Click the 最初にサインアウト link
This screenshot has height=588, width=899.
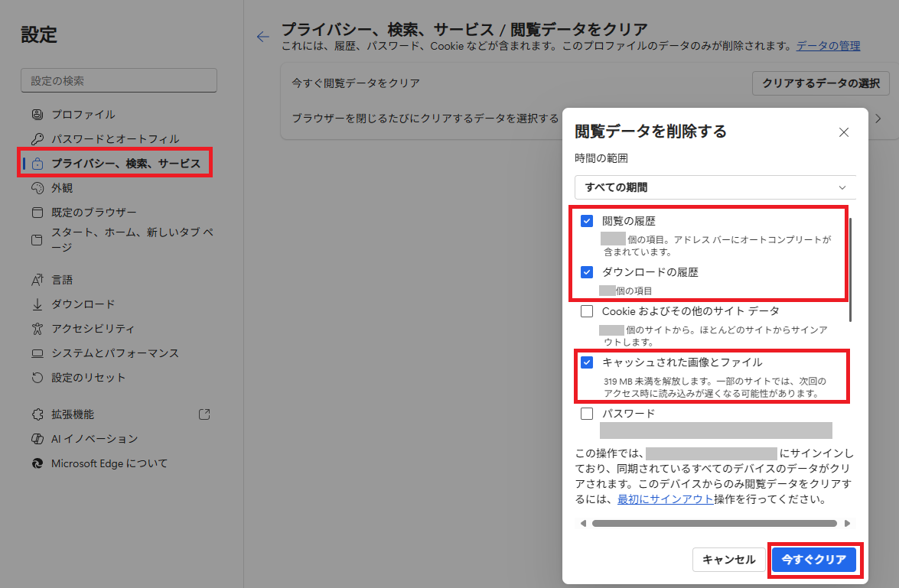coord(665,499)
